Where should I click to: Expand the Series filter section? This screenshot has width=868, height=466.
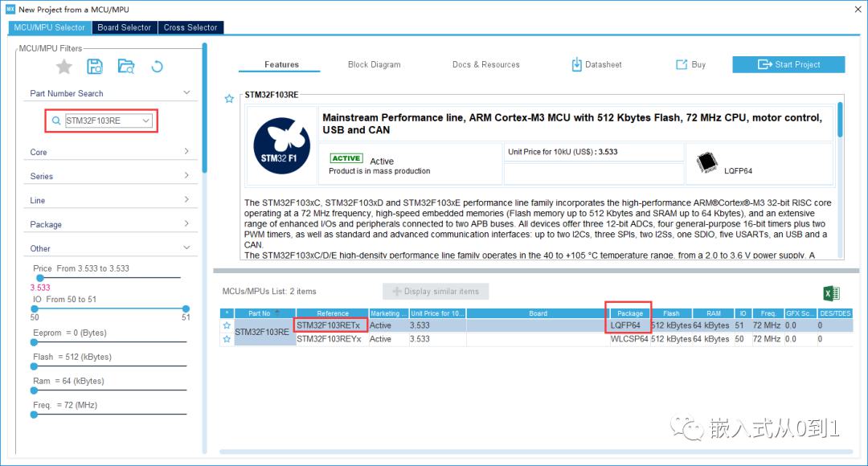[x=186, y=175]
